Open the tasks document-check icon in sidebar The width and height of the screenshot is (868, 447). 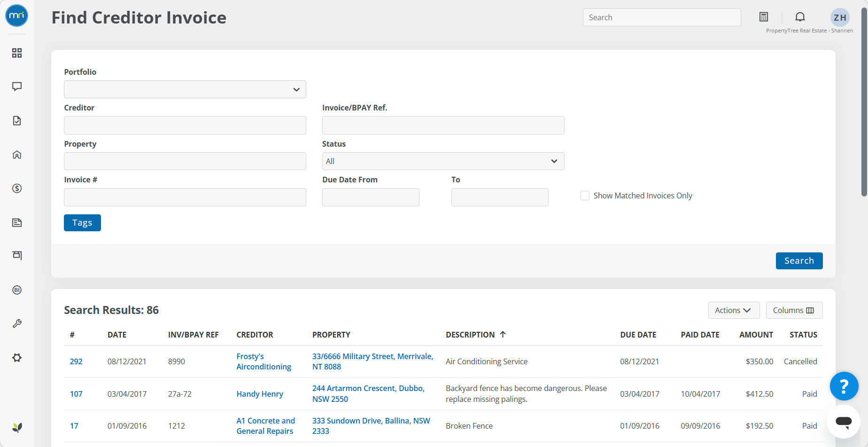click(17, 121)
